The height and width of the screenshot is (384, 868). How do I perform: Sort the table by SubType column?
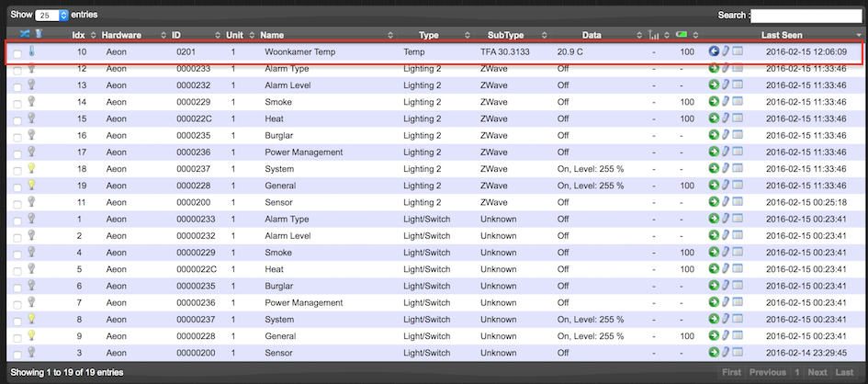pos(512,35)
